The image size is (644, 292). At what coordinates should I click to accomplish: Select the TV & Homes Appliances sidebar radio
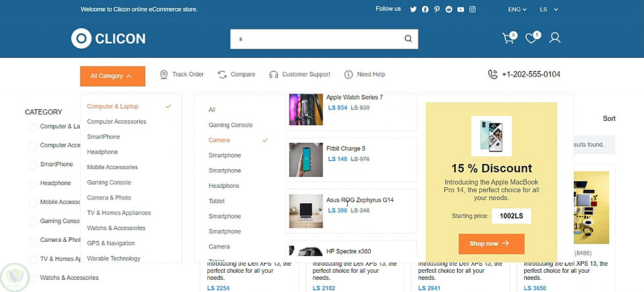pyautogui.click(x=32, y=260)
